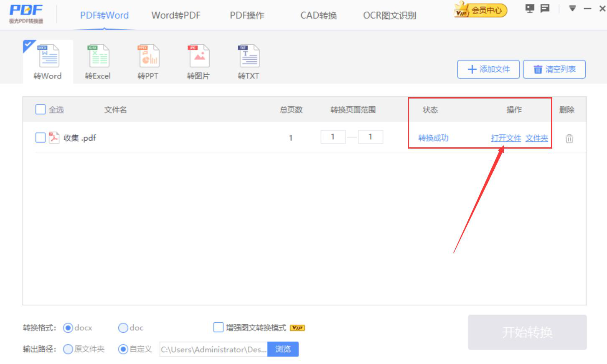
Task: Expand the title bar triangle menu
Action: click(x=573, y=8)
